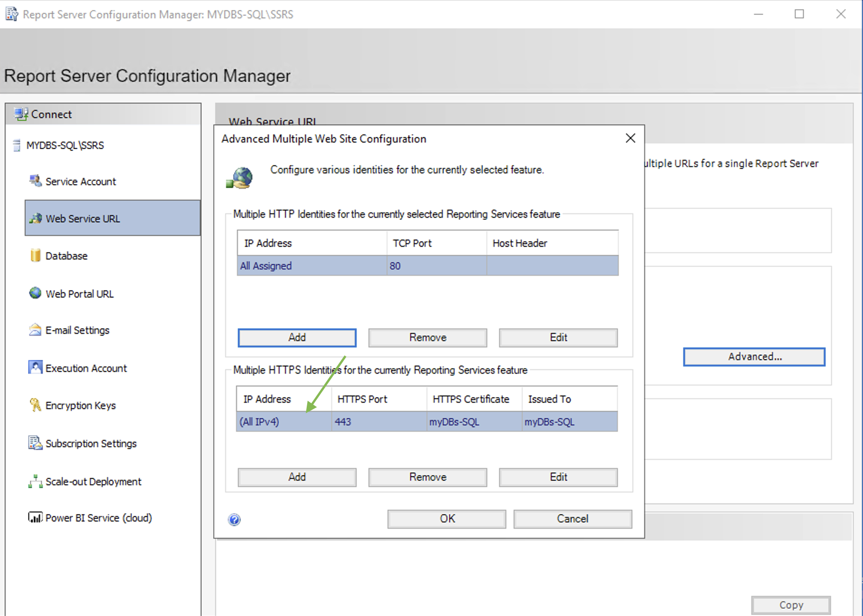Click the Power BI Service chart icon
This screenshot has height=616, width=863.
pyautogui.click(x=35, y=518)
